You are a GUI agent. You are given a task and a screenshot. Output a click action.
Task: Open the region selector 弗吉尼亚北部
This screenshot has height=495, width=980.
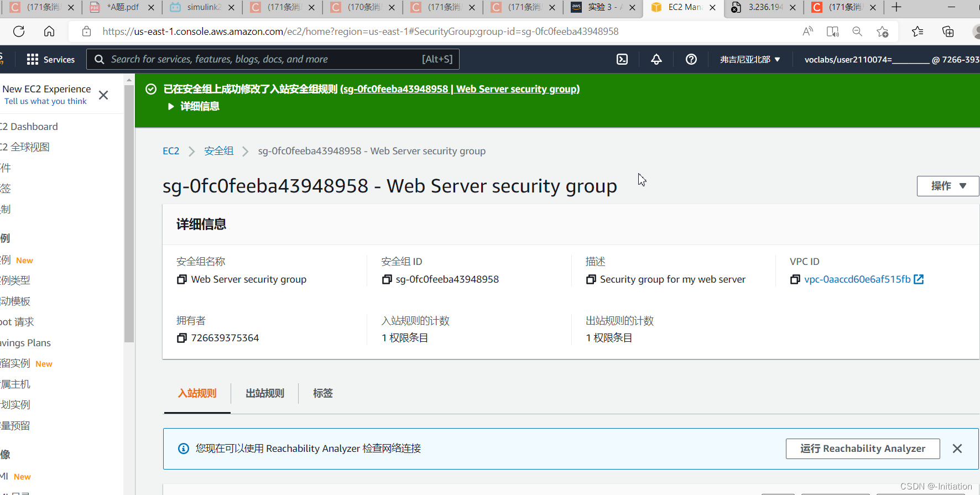750,59
